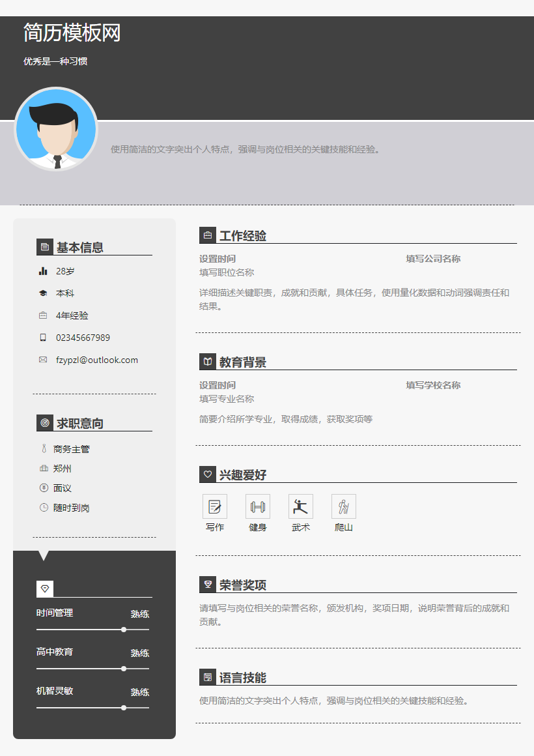Click the 机智灵敏 skill slider handle
Image resolution: width=534 pixels, height=756 pixels.
(x=124, y=708)
